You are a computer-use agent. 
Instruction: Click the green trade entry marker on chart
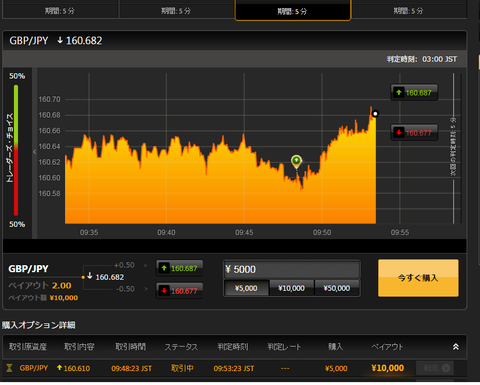[x=296, y=162]
